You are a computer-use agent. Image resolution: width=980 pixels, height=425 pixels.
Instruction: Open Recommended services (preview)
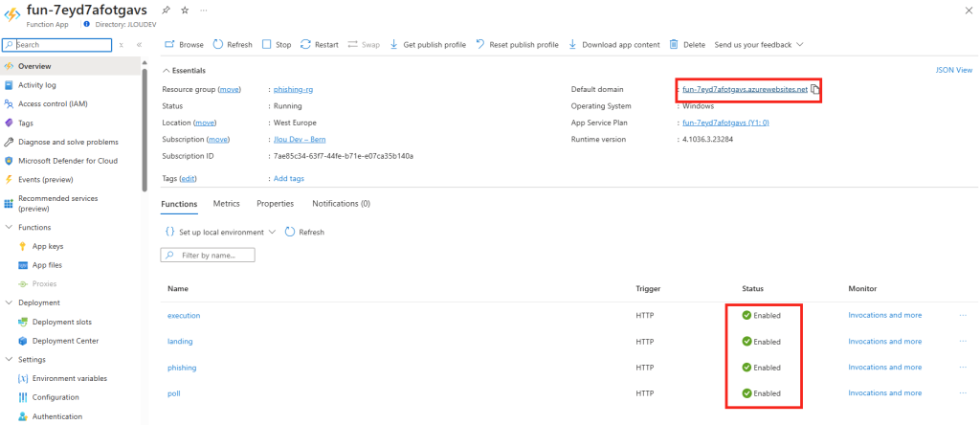click(71, 203)
